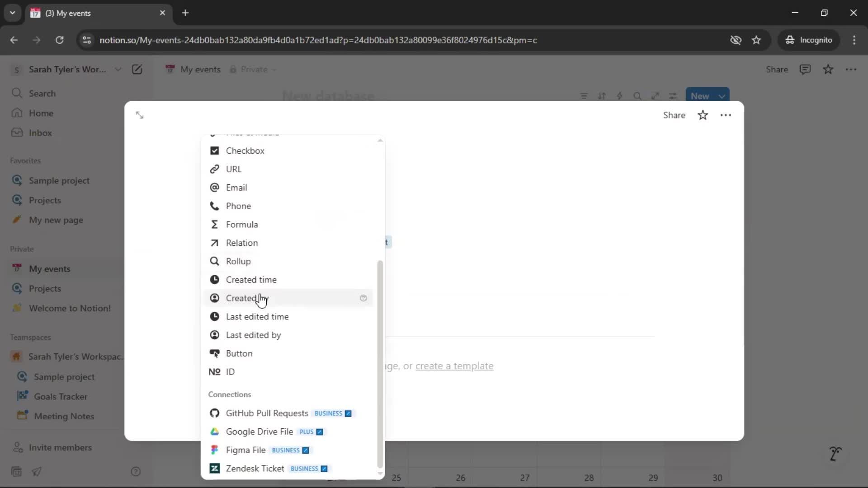Screen dimensions: 868x488
Task: Open templates icon at sidebar bottom
Action: click(16, 472)
